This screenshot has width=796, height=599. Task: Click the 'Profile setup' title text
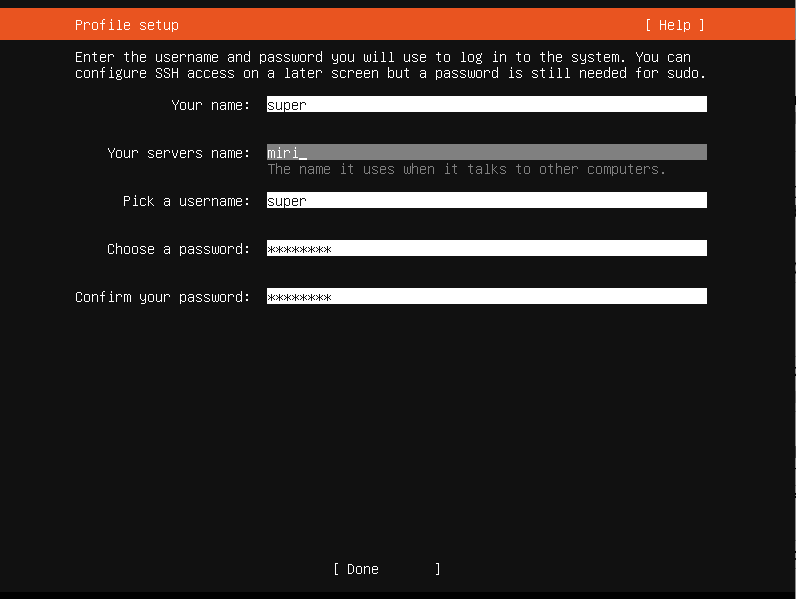click(x=127, y=25)
